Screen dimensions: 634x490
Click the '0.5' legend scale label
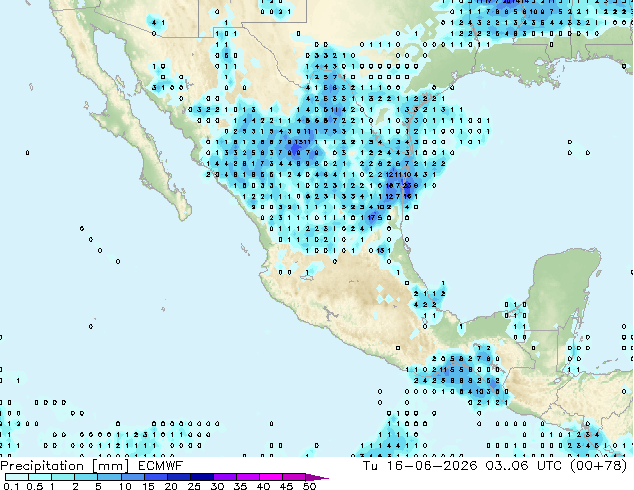[35, 486]
